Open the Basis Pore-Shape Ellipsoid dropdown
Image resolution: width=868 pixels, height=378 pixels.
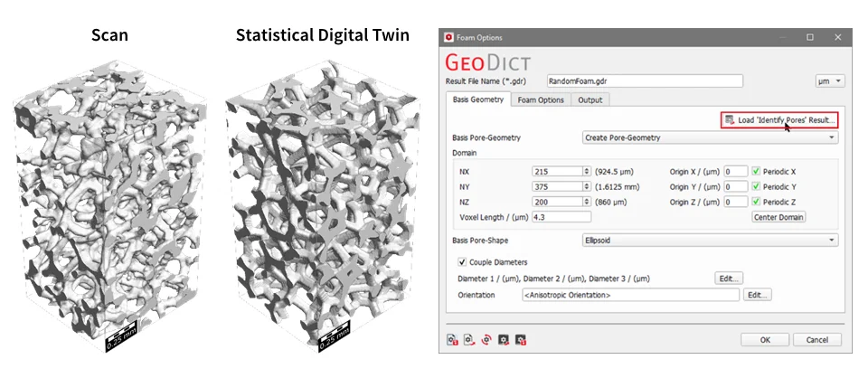pyautogui.click(x=710, y=241)
